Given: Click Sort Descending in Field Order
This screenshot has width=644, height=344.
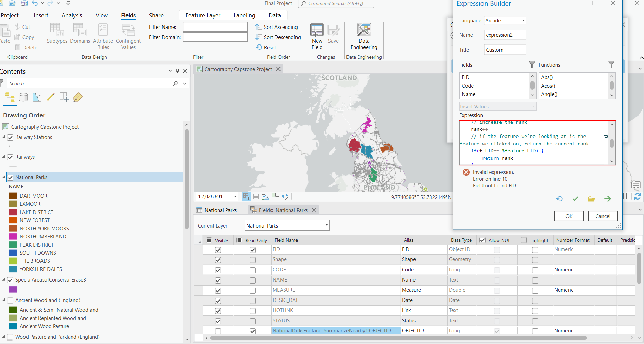Looking at the screenshot, I should coord(278,37).
